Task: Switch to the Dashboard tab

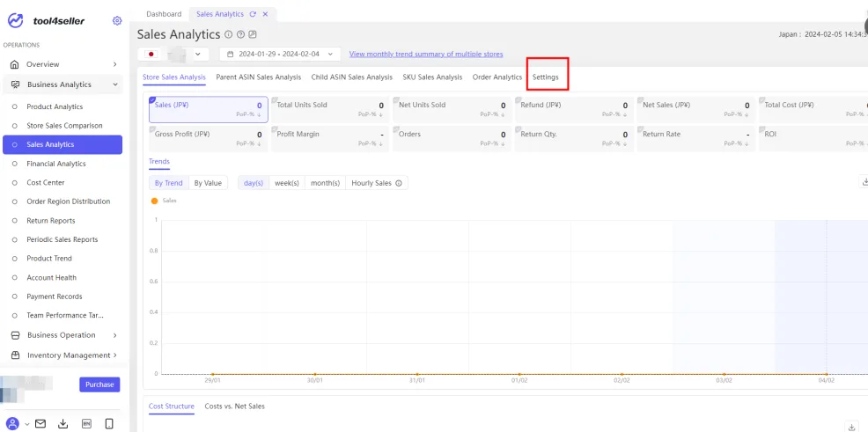Action: [164, 14]
